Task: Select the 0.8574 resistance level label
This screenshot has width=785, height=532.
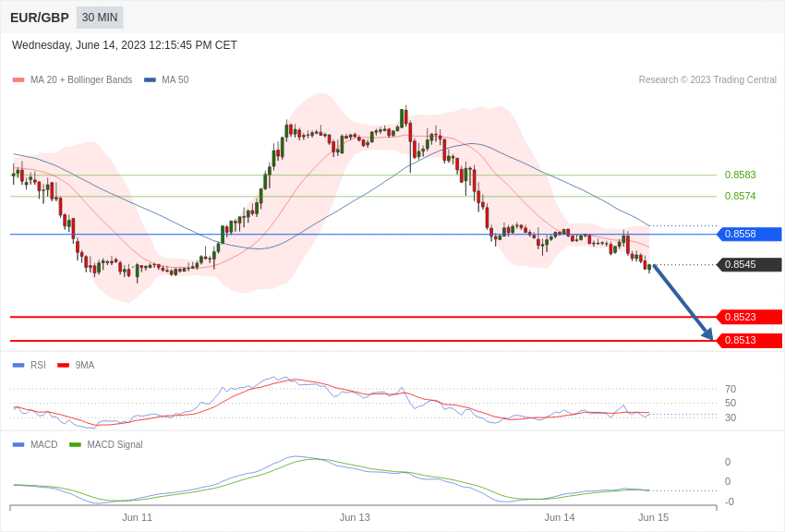Action: tap(740, 196)
